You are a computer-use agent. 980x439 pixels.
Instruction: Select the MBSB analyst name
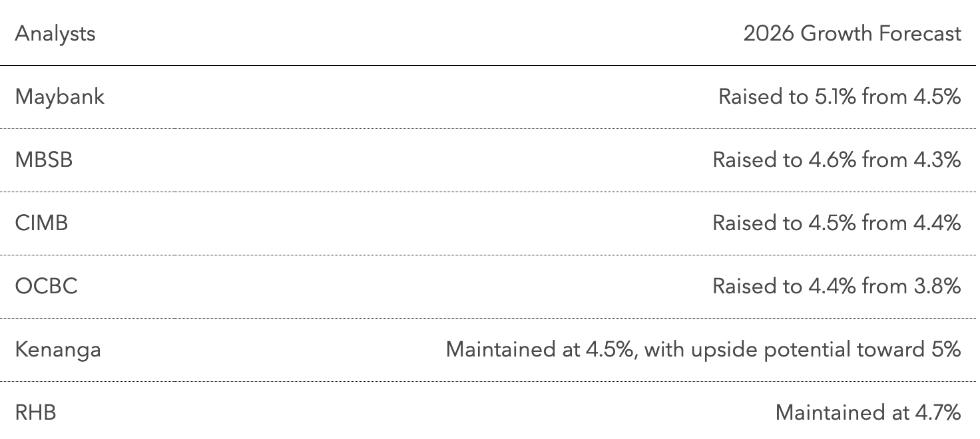(x=44, y=160)
